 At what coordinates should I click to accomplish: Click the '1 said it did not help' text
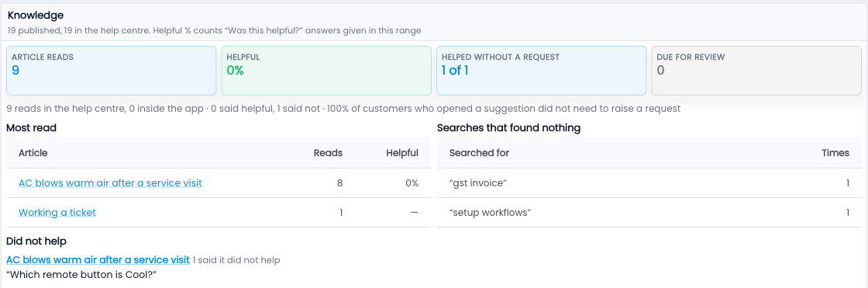tap(236, 260)
